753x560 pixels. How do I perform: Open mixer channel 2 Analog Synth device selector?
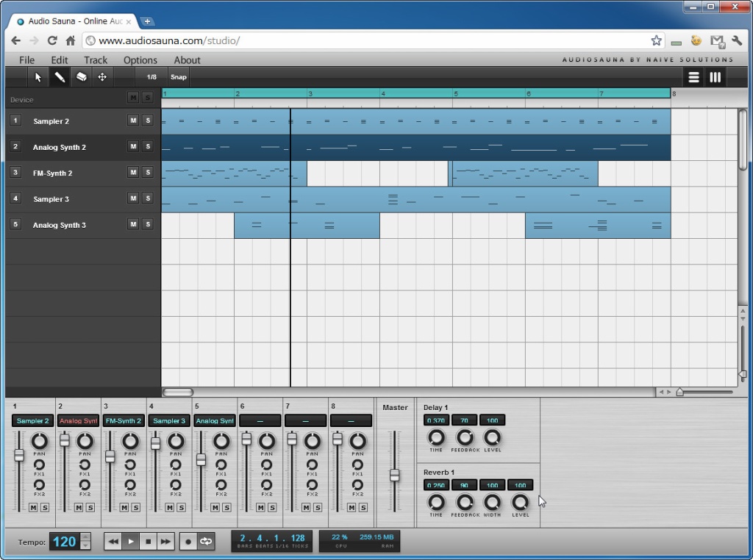(x=78, y=421)
